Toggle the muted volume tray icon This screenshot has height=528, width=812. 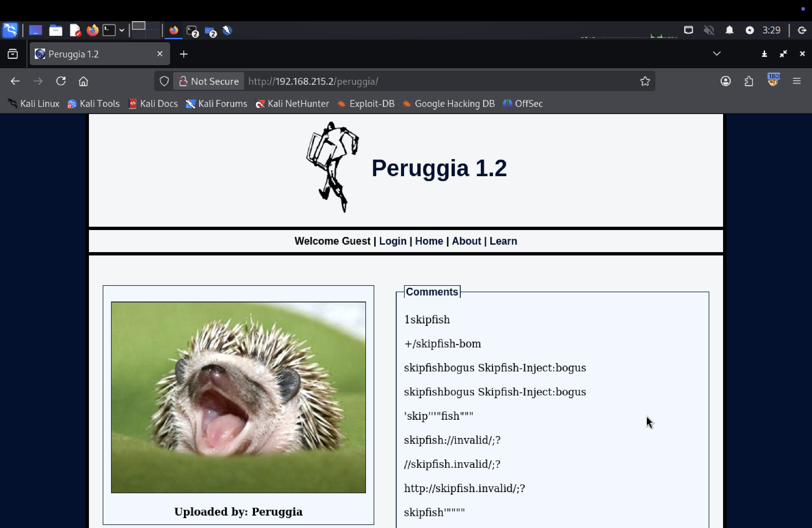(x=709, y=30)
